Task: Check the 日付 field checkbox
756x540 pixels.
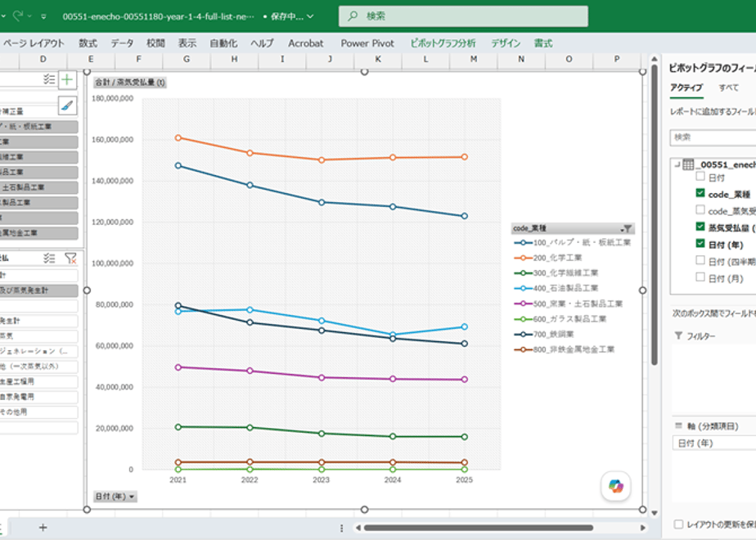Action: click(700, 177)
